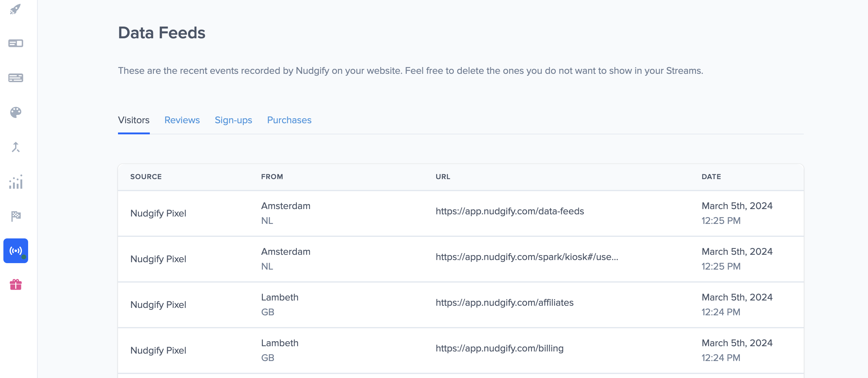Click the DATE column header

711,177
